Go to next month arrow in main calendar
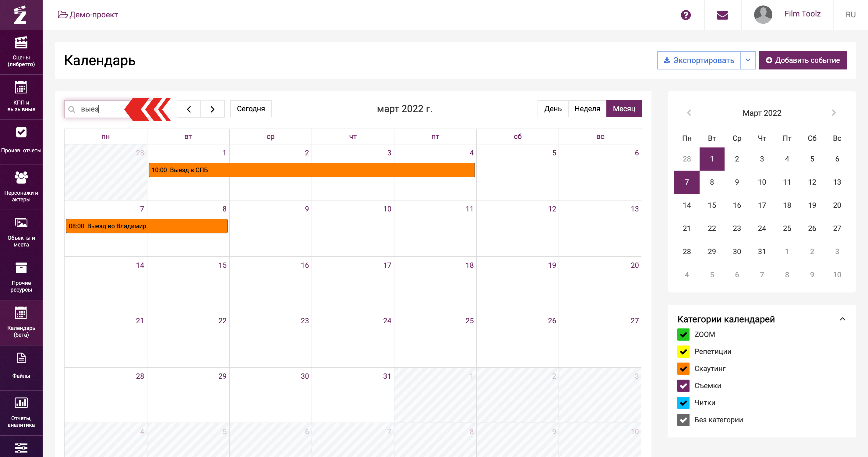Viewport: 868px width, 457px height. point(213,109)
